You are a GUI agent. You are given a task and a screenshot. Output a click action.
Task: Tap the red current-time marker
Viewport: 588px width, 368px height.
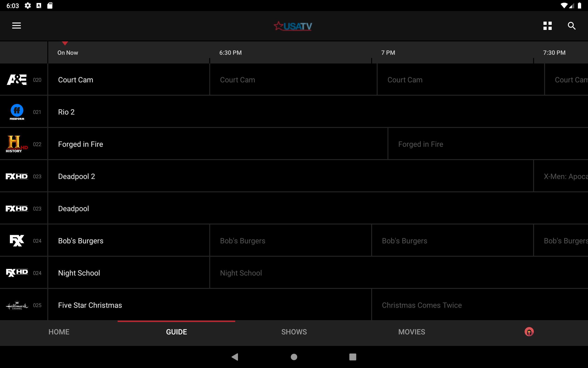[x=65, y=43]
